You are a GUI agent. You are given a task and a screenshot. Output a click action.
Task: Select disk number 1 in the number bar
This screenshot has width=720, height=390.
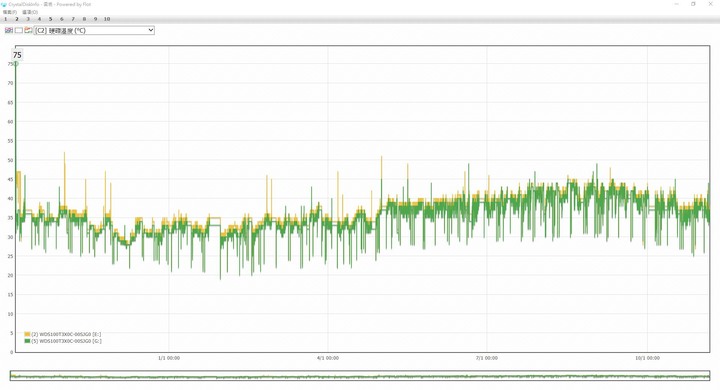coord(6,19)
